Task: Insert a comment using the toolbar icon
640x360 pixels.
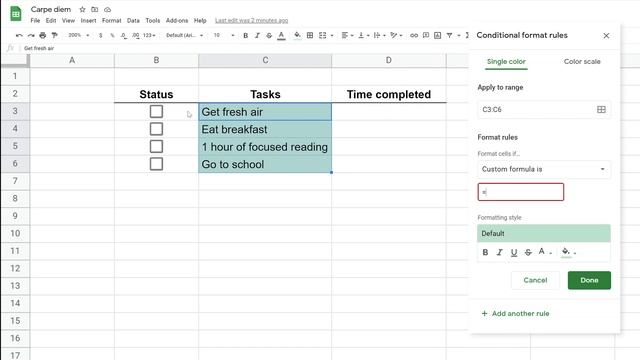Action: [x=426, y=36]
